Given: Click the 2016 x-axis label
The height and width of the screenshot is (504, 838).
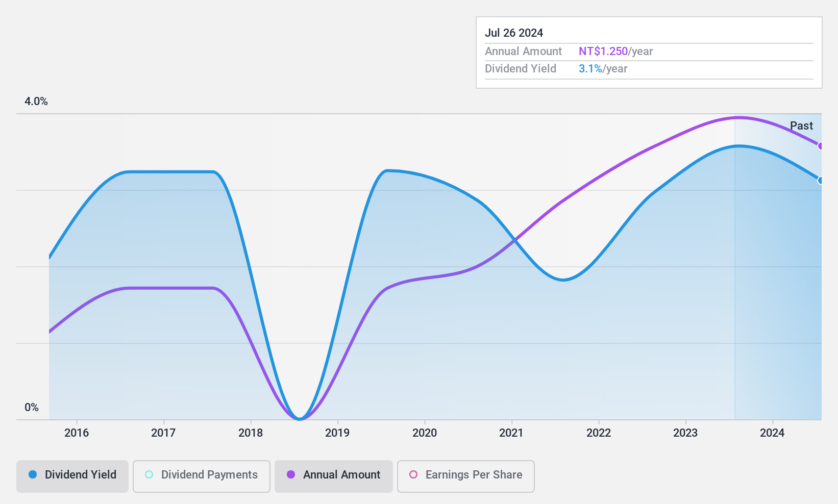Looking at the screenshot, I should [x=77, y=433].
